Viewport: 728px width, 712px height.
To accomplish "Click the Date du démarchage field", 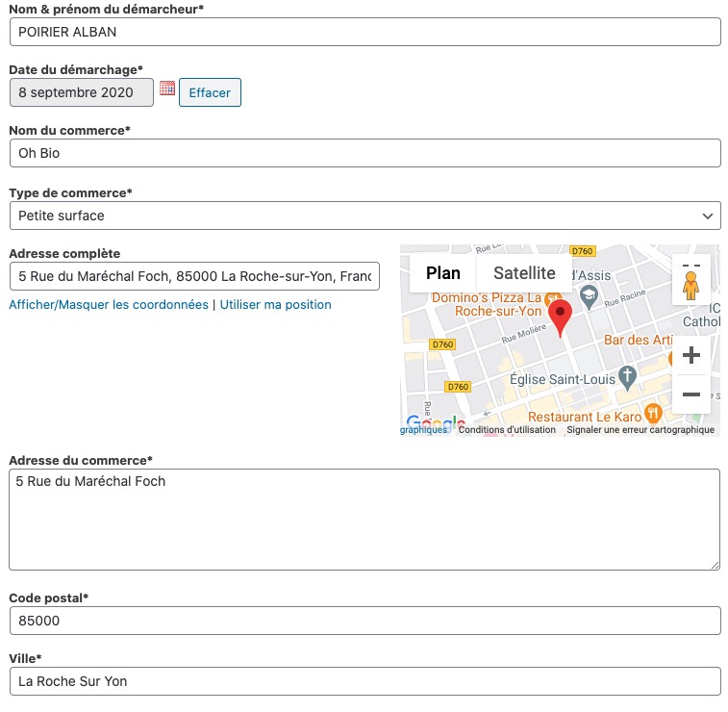I will pos(81,92).
